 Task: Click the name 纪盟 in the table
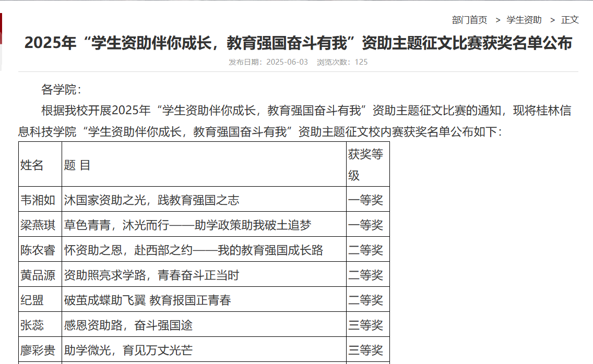click(x=32, y=300)
